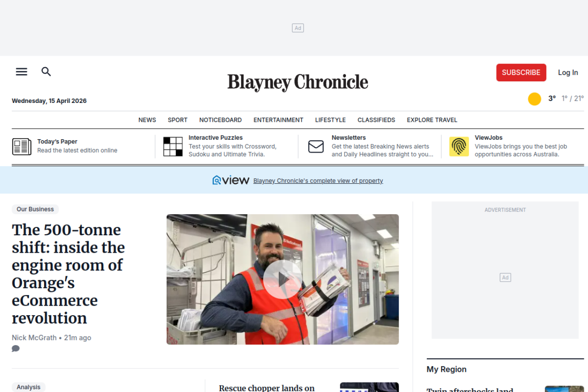The width and height of the screenshot is (588, 392).
Task: Click the Today's Paper title
Action: point(57,142)
